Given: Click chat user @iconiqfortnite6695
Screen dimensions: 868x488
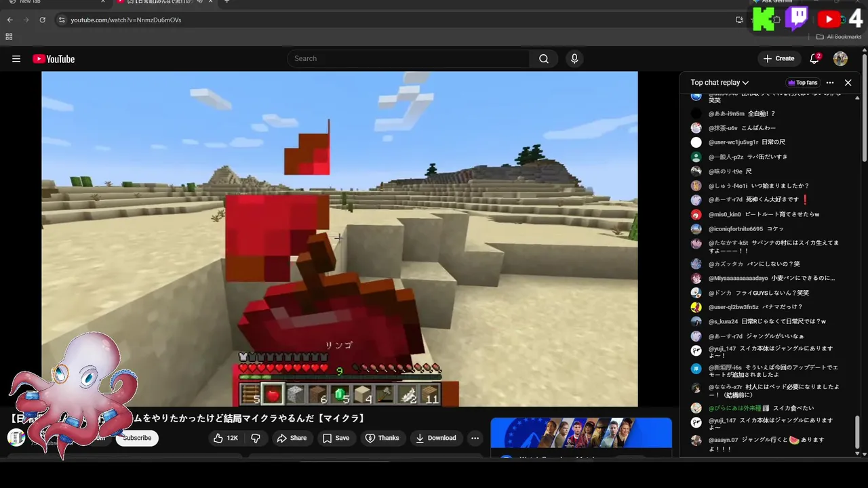Looking at the screenshot, I should point(736,229).
